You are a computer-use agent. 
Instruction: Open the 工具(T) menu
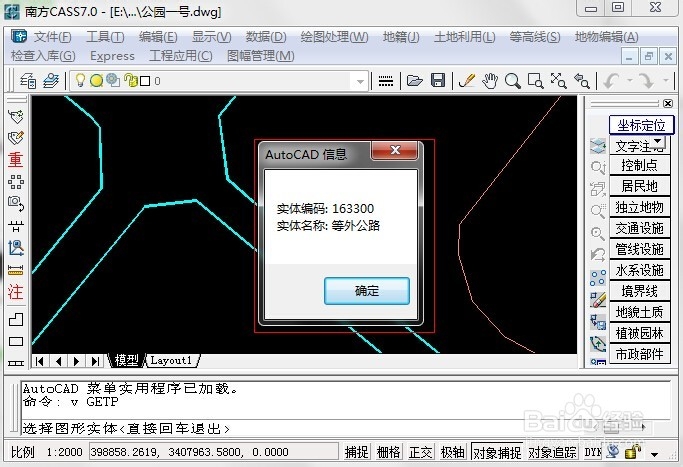click(x=105, y=37)
